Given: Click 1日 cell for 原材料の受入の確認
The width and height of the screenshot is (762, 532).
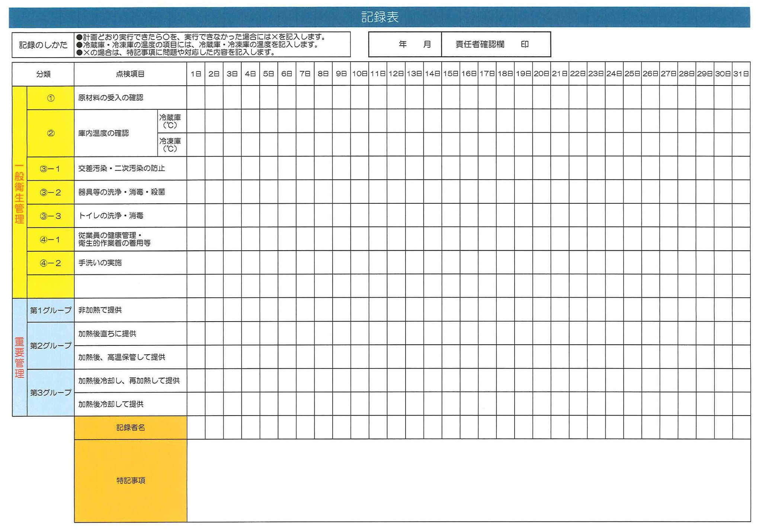Looking at the screenshot, I should (196, 98).
